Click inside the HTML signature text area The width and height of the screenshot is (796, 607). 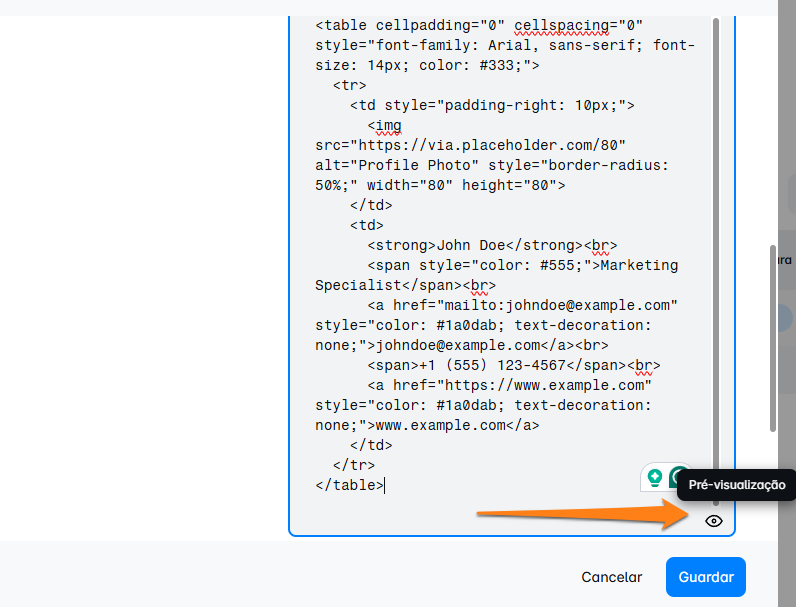[x=512, y=274]
